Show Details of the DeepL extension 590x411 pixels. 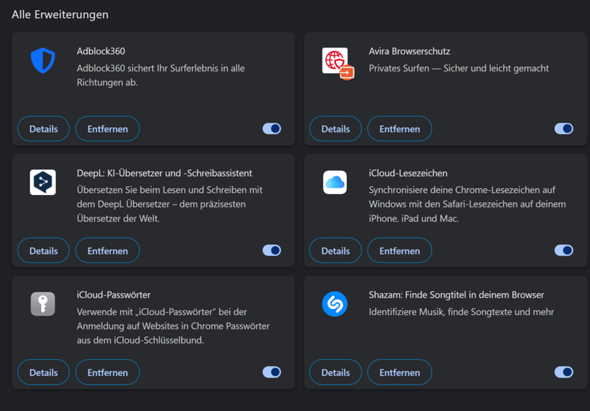pos(44,250)
